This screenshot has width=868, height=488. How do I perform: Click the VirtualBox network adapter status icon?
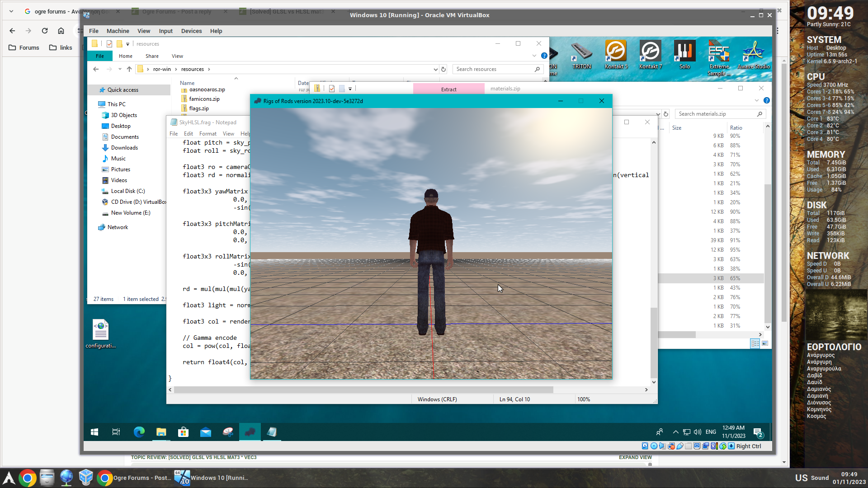click(x=671, y=446)
